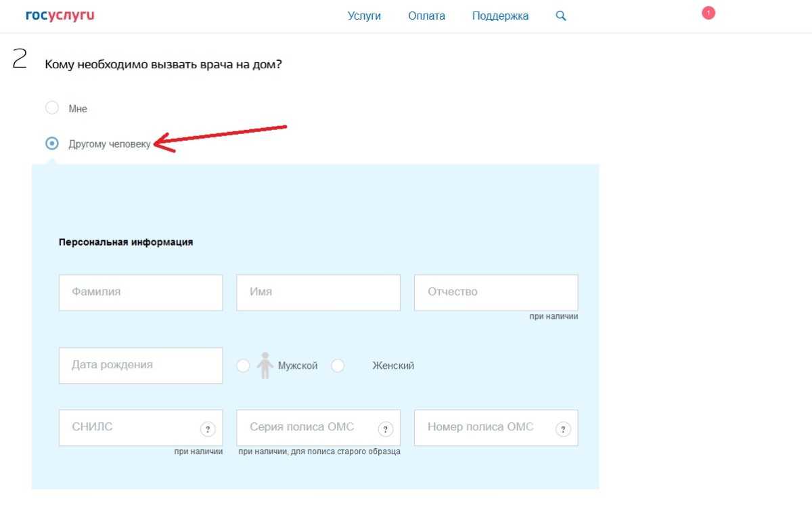Select 'Другому человеку' radio option
The width and height of the screenshot is (812, 509).
[52, 143]
